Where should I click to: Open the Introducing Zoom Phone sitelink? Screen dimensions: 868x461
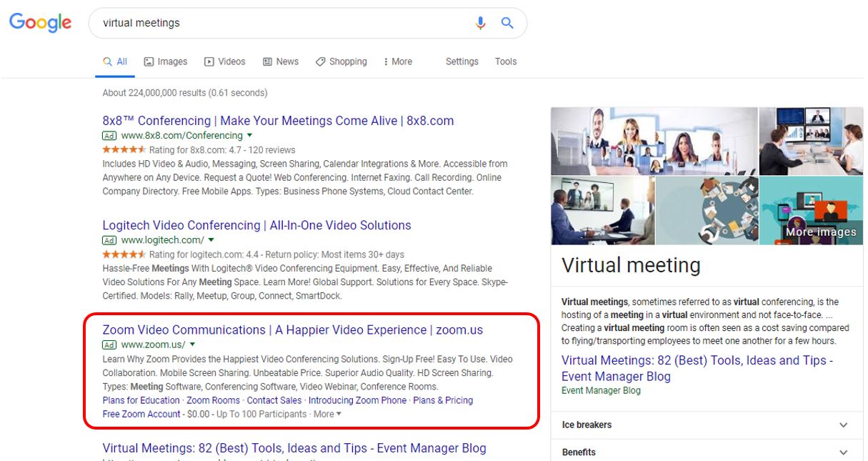point(357,400)
